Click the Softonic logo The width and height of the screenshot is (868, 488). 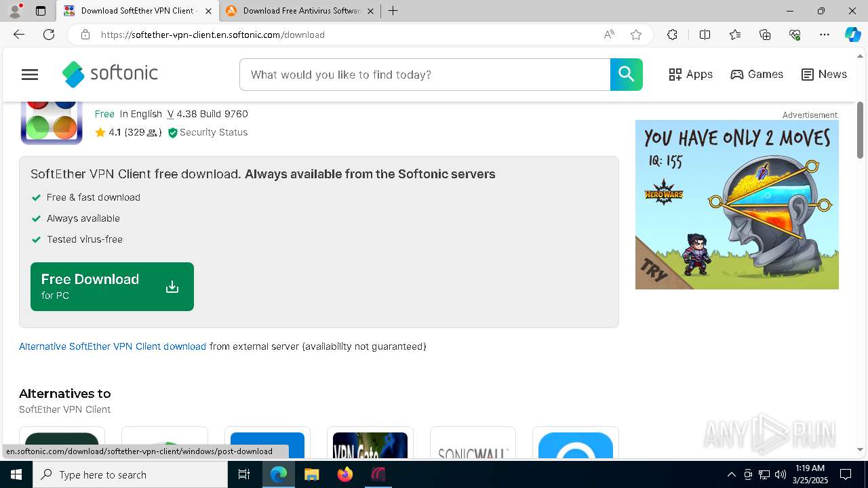click(x=110, y=74)
